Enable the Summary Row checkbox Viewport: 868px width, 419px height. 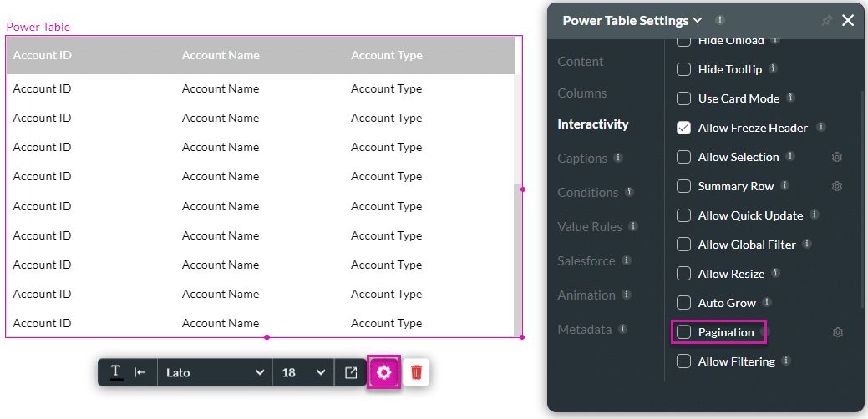(683, 186)
